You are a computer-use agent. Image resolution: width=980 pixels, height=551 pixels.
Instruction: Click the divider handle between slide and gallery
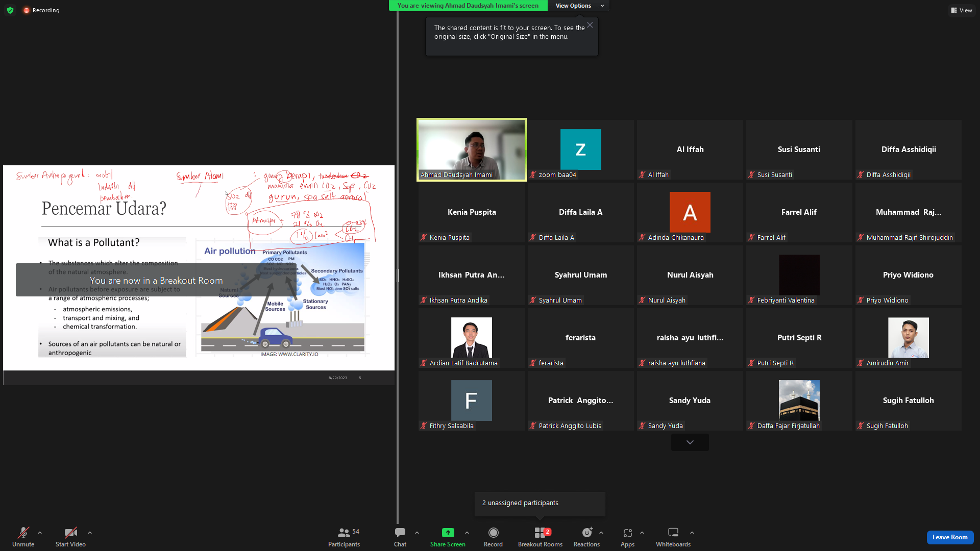(397, 275)
